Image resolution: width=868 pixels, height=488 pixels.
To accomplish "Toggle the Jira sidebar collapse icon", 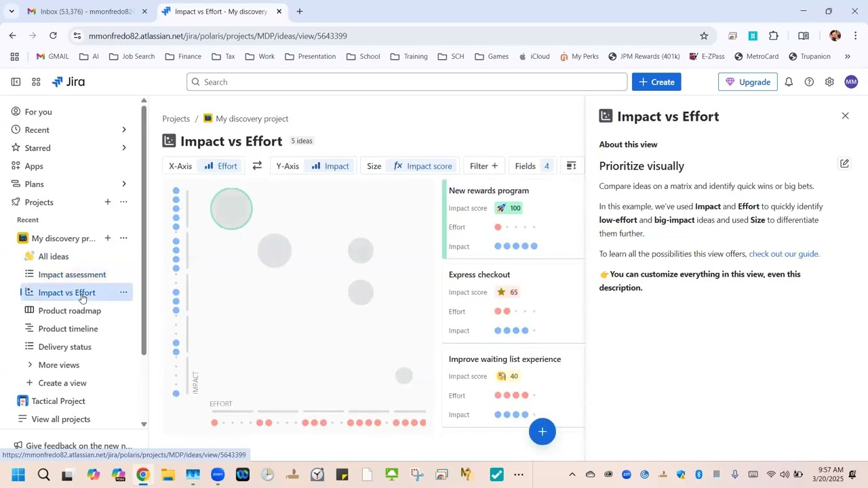I will click(x=16, y=82).
